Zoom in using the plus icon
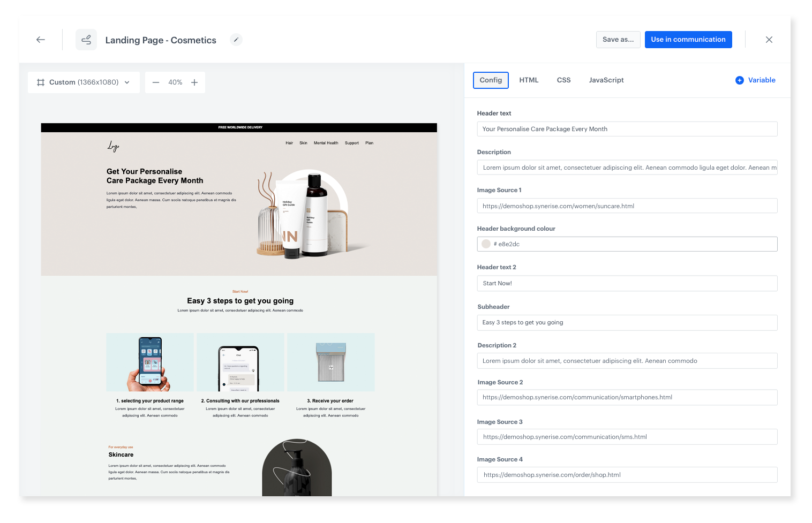Screen dimensions: 812x523 tap(194, 82)
